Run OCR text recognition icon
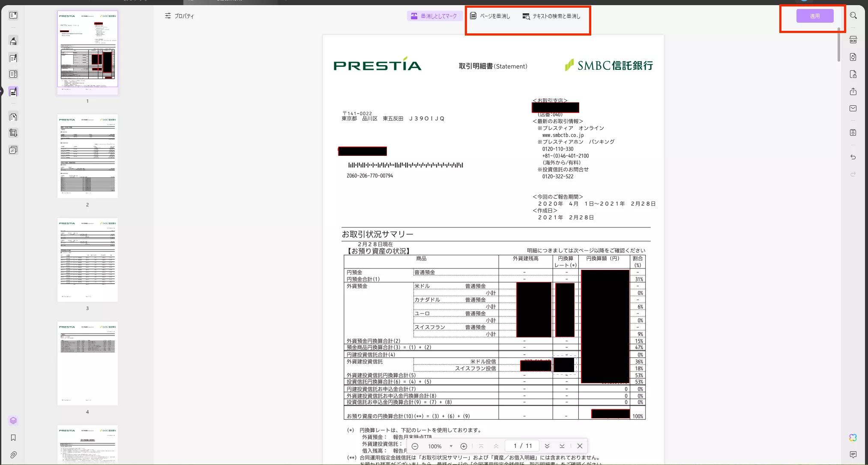Viewport: 868px width, 465px height. point(853,40)
